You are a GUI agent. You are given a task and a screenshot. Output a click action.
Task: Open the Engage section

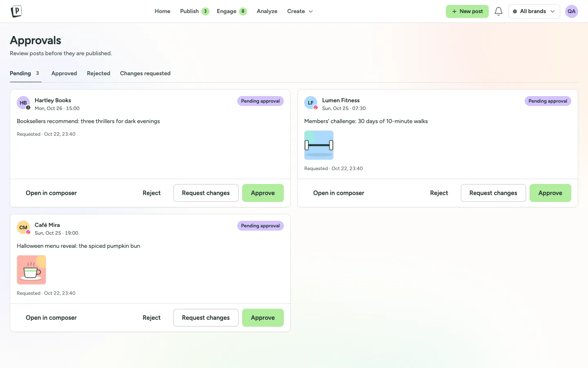232,11
